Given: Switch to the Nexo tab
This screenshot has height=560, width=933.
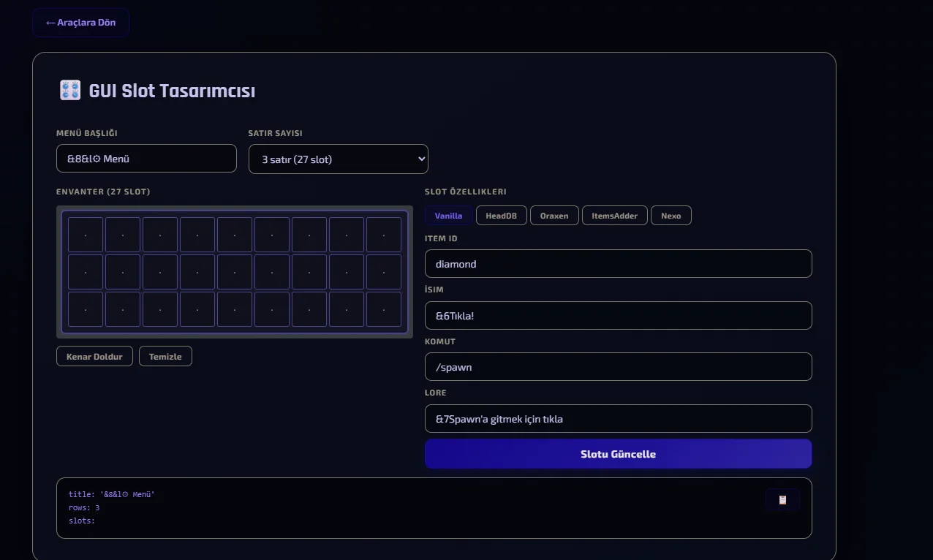Looking at the screenshot, I should click(x=671, y=216).
